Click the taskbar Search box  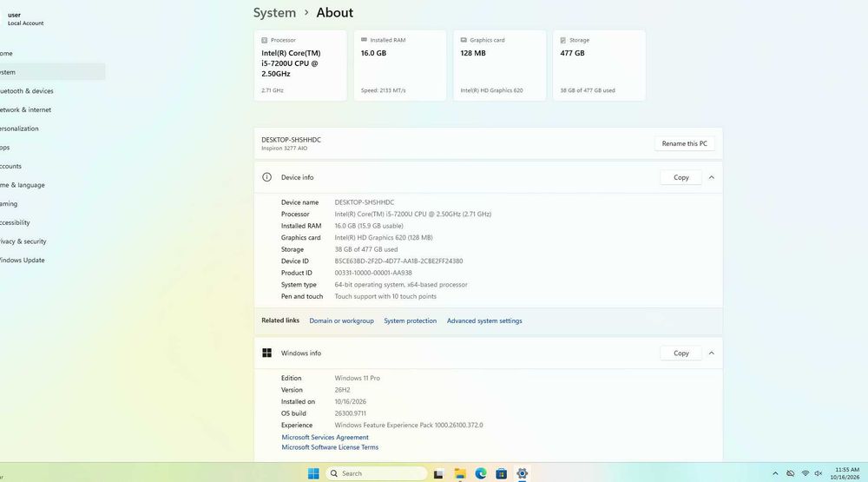tap(377, 473)
